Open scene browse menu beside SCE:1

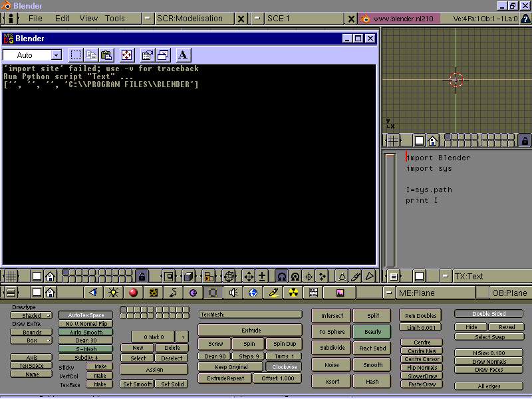(x=257, y=19)
